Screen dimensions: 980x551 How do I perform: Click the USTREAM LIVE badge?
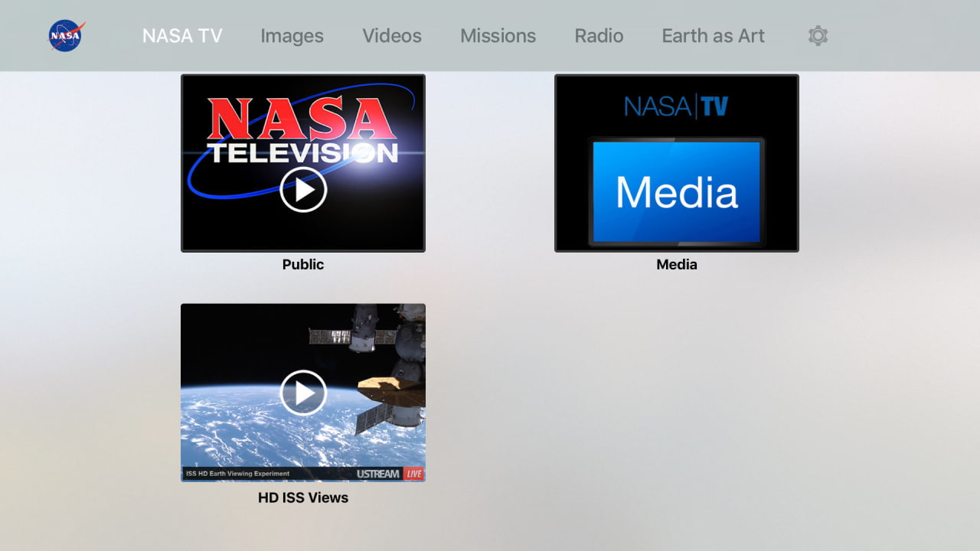click(390, 474)
